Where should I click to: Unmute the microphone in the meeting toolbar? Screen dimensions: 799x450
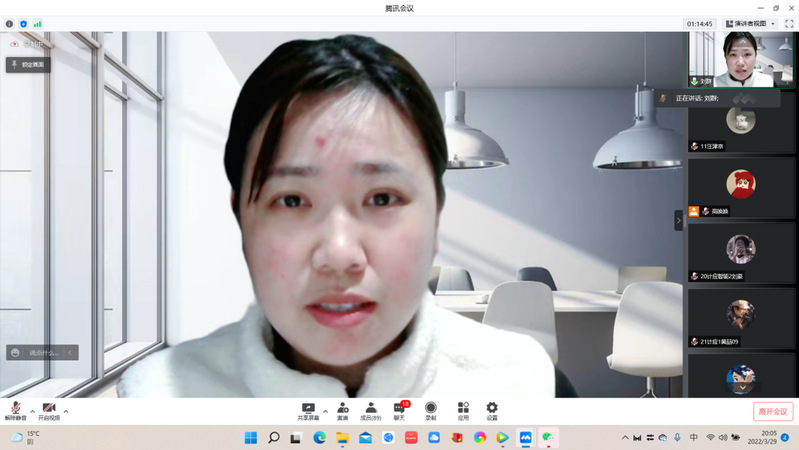tap(16, 410)
